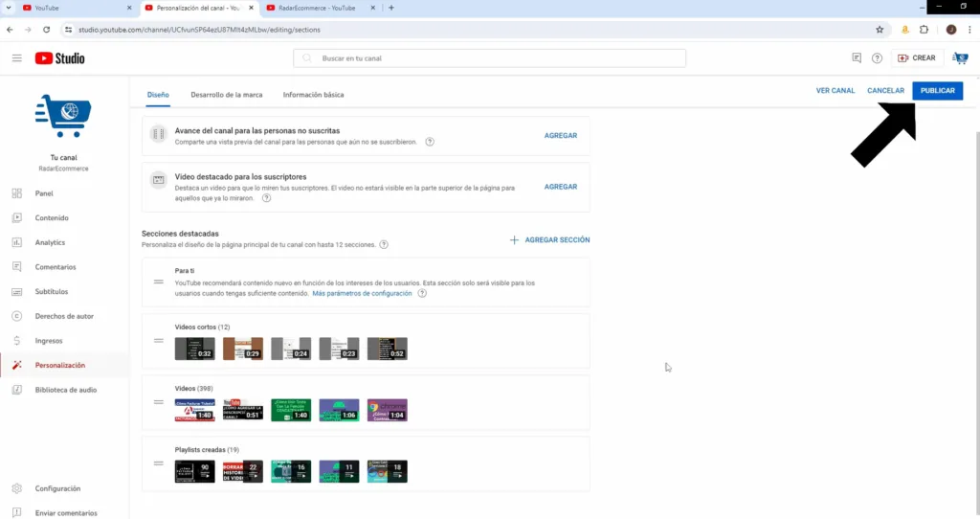
Task: Open the tab search dropdown arrow
Action: (x=8, y=8)
